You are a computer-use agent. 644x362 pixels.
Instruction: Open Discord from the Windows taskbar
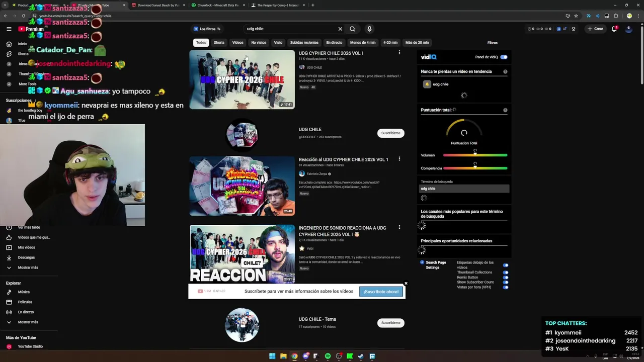point(305,356)
